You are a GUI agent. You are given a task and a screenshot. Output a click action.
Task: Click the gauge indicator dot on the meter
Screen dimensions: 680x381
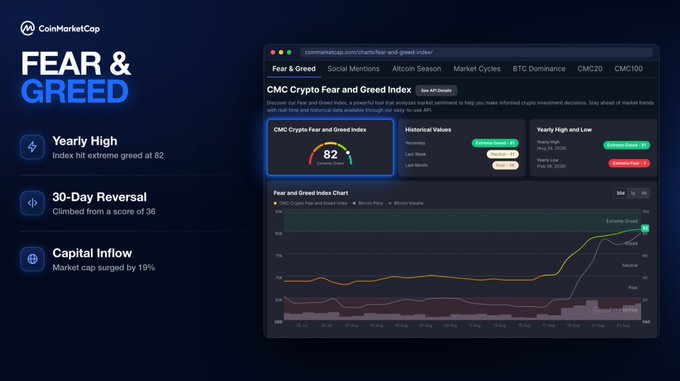pos(348,153)
